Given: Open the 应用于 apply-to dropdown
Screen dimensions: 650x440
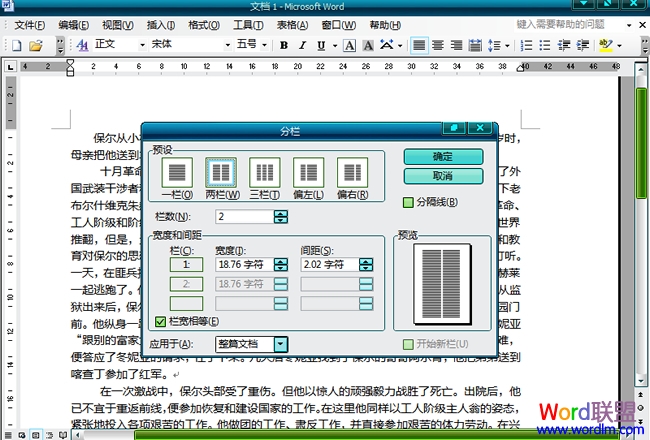Looking at the screenshot, I should tap(281, 344).
